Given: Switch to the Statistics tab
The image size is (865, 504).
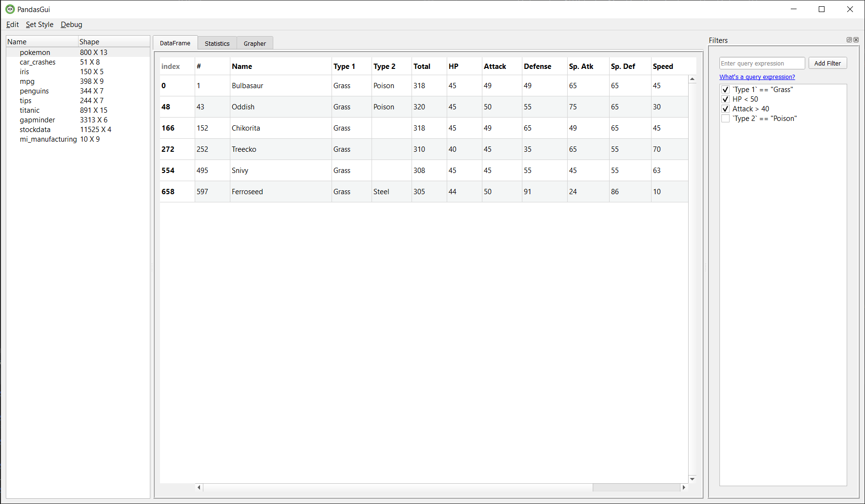Looking at the screenshot, I should click(217, 43).
